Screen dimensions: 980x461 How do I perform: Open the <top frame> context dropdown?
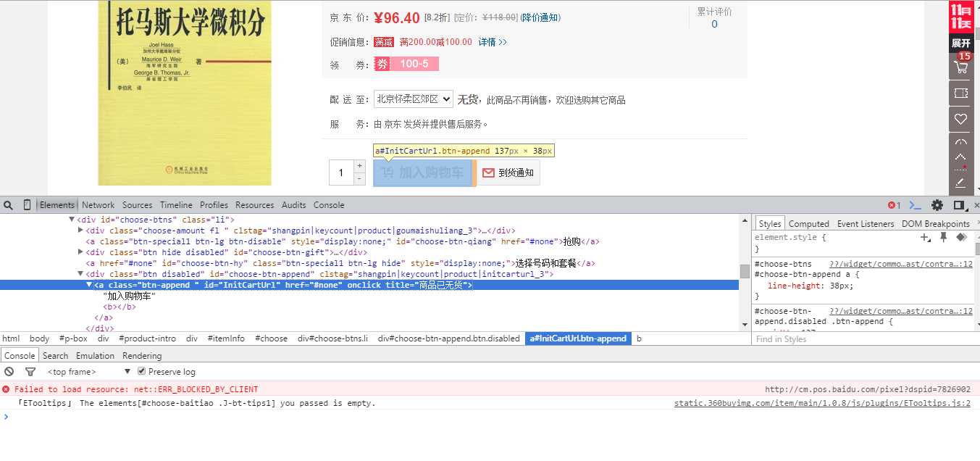88,372
